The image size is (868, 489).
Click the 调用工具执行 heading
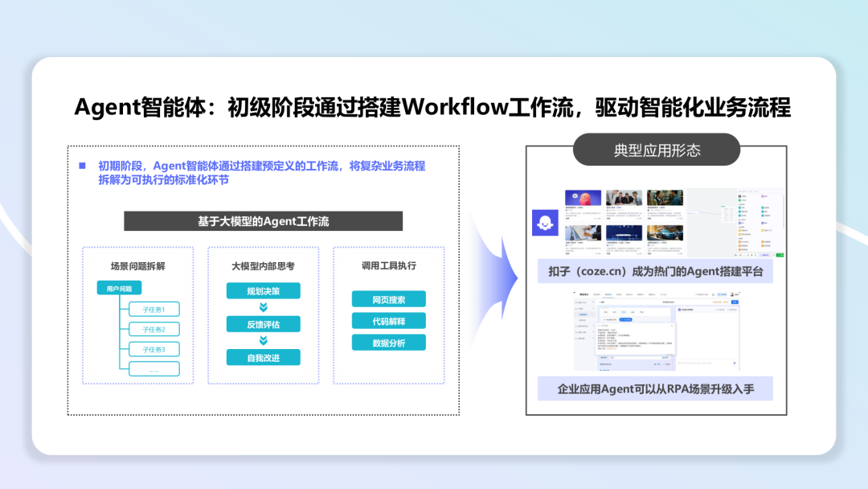(389, 266)
